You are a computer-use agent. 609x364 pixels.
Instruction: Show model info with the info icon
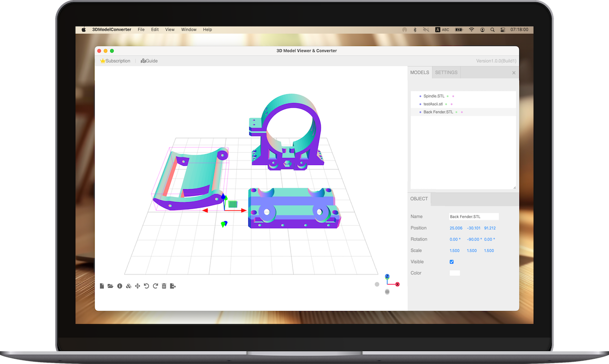(119, 286)
